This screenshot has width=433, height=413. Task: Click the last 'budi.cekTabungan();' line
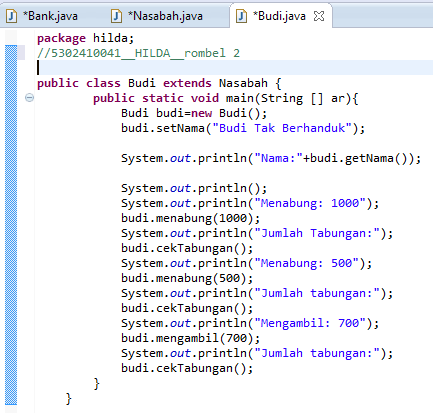point(187,368)
